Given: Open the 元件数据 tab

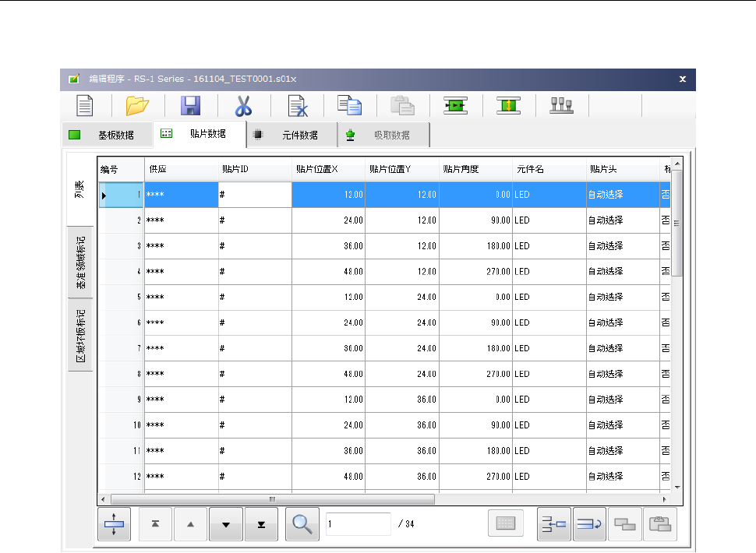Looking at the screenshot, I should click(x=291, y=135).
